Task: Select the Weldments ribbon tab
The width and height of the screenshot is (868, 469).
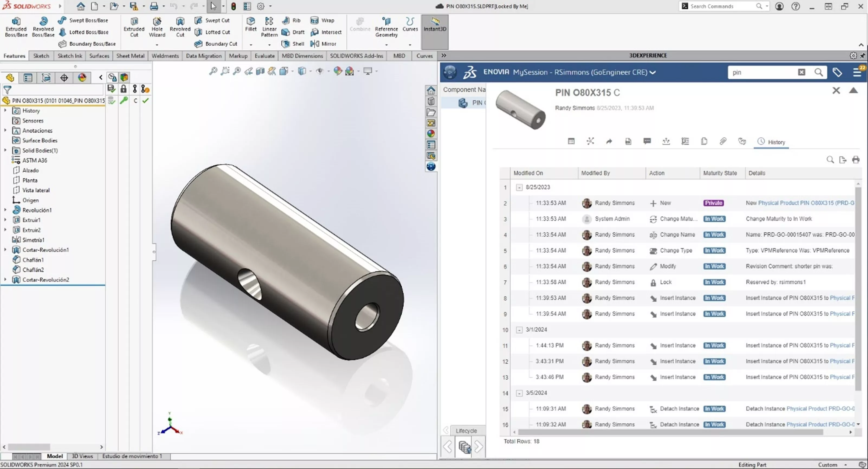Action: tap(164, 56)
